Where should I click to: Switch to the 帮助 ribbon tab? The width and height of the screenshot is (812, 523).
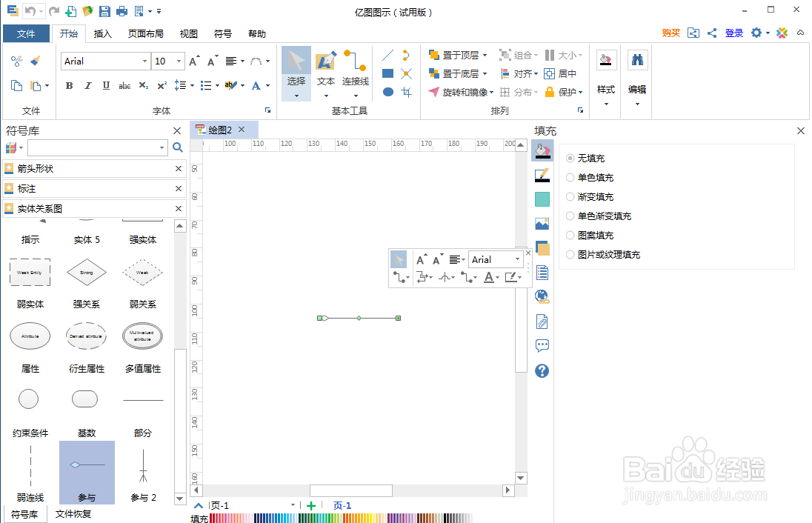click(x=257, y=33)
